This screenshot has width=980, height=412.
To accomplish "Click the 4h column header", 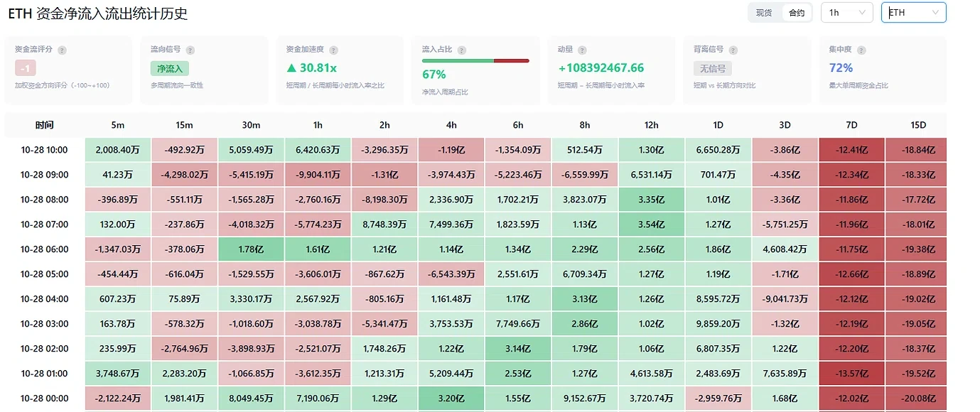I will point(451,125).
